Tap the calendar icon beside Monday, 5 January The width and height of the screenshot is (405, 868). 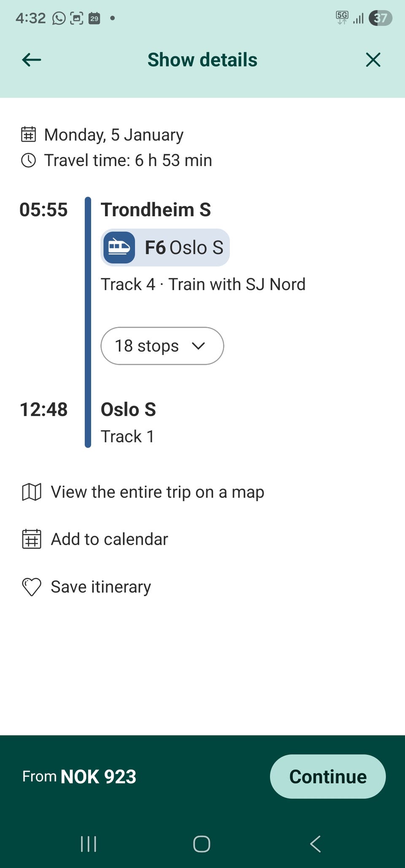coord(29,135)
